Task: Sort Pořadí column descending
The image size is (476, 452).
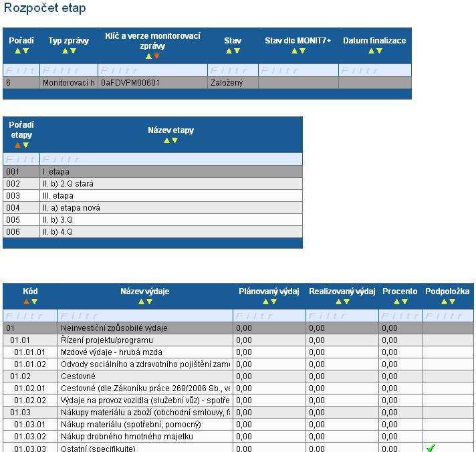Action: 26,51
